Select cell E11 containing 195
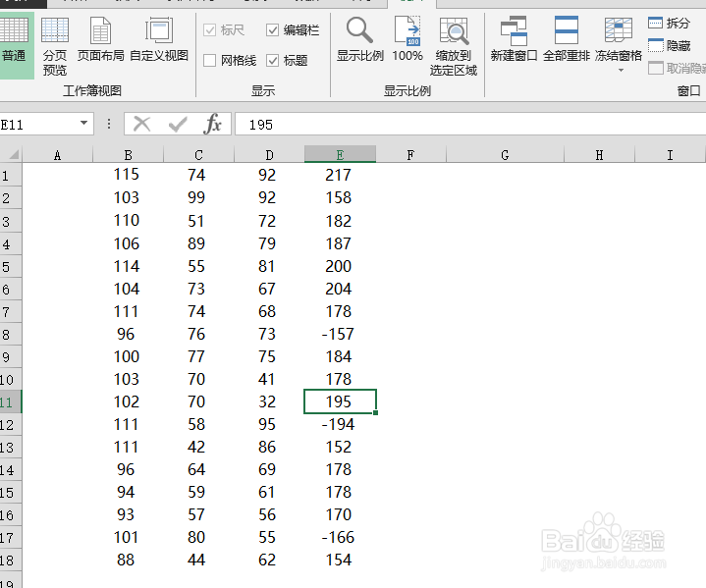706x588 pixels. click(340, 401)
